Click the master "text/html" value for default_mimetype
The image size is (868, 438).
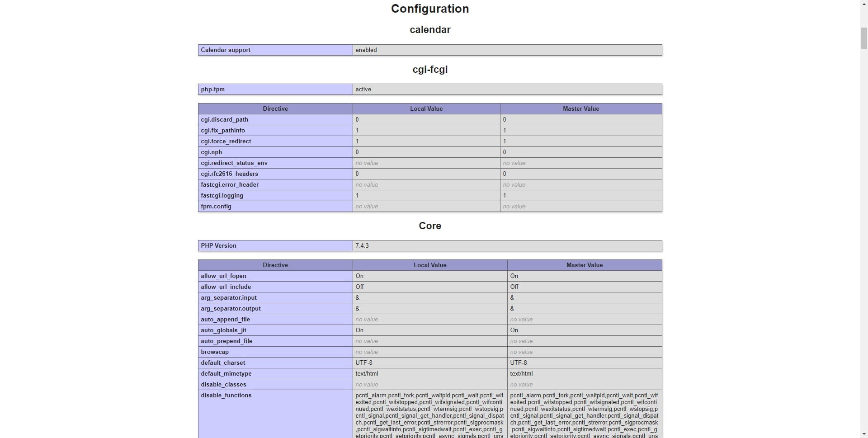[521, 374]
